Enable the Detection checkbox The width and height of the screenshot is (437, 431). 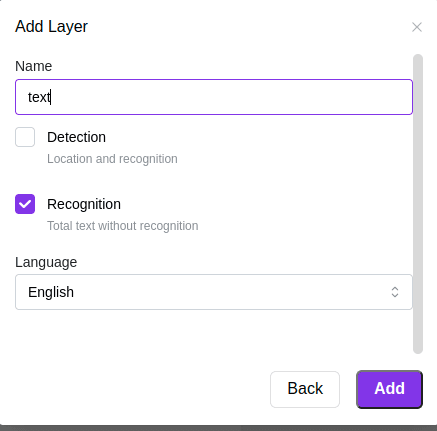[x=25, y=137]
